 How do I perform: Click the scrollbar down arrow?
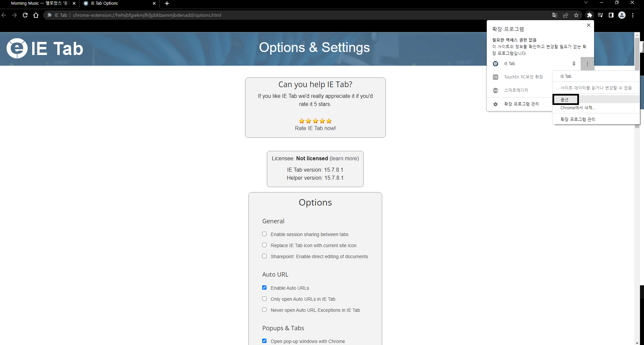pos(637,343)
